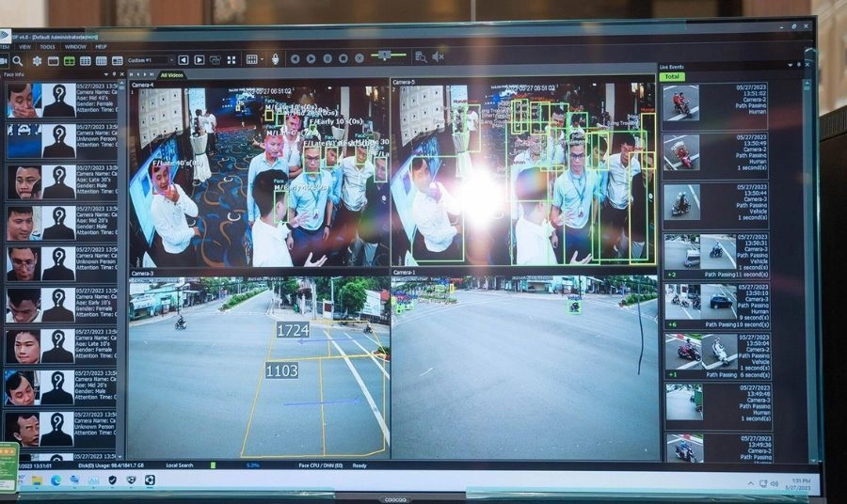Click the camera icon at toolbar start
This screenshot has height=504, width=847.
point(3,61)
